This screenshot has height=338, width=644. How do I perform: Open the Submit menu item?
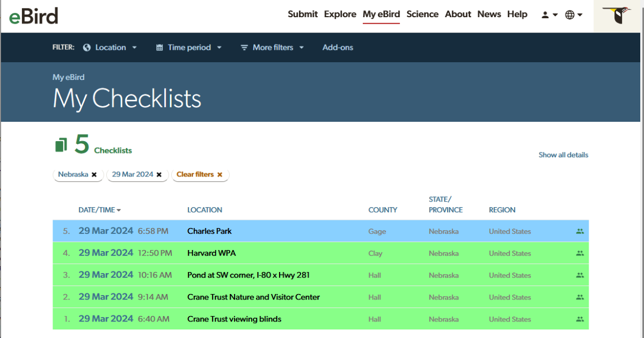click(303, 14)
